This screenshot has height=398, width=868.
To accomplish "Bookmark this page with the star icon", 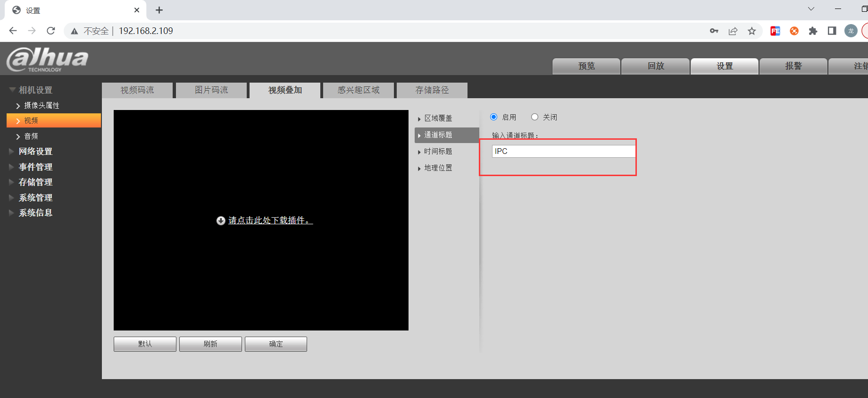I will [x=751, y=31].
